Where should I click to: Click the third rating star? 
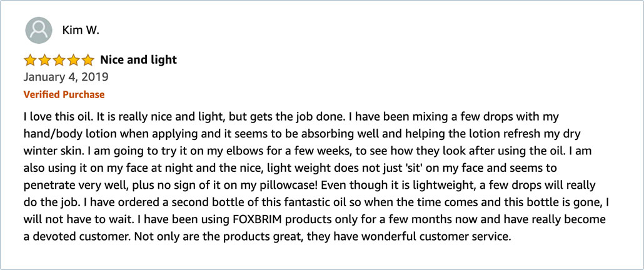click(x=59, y=61)
